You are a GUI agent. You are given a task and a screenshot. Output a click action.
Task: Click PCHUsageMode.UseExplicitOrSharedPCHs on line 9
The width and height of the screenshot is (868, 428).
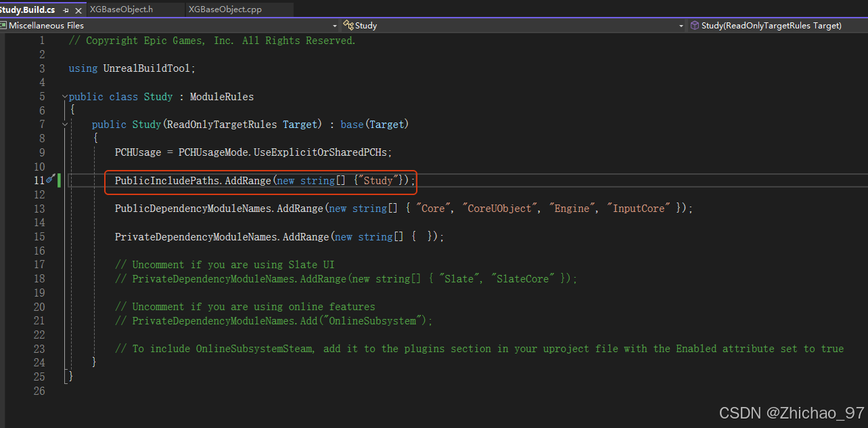(x=284, y=152)
